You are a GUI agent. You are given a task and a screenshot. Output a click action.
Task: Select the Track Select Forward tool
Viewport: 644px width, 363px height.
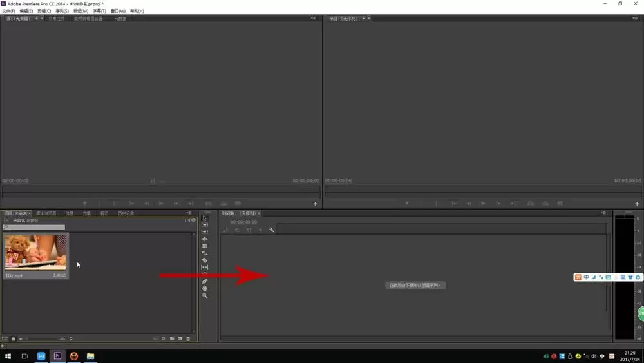(205, 225)
